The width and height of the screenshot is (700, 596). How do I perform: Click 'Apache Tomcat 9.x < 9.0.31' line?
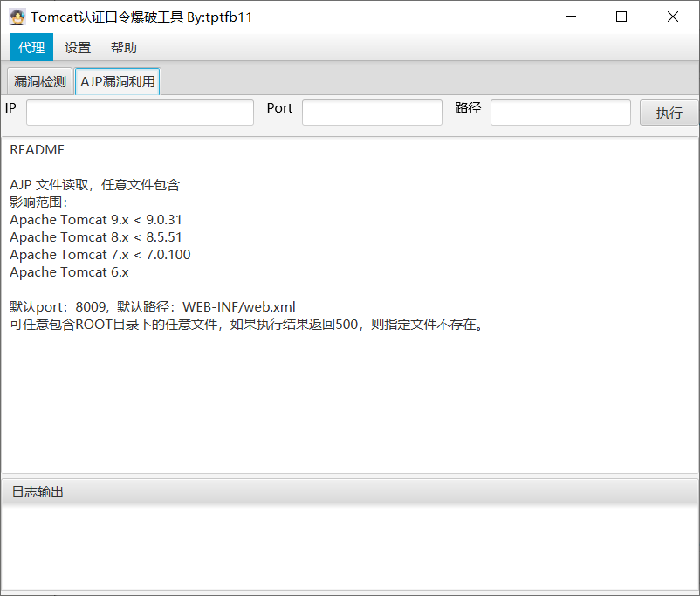(x=96, y=220)
